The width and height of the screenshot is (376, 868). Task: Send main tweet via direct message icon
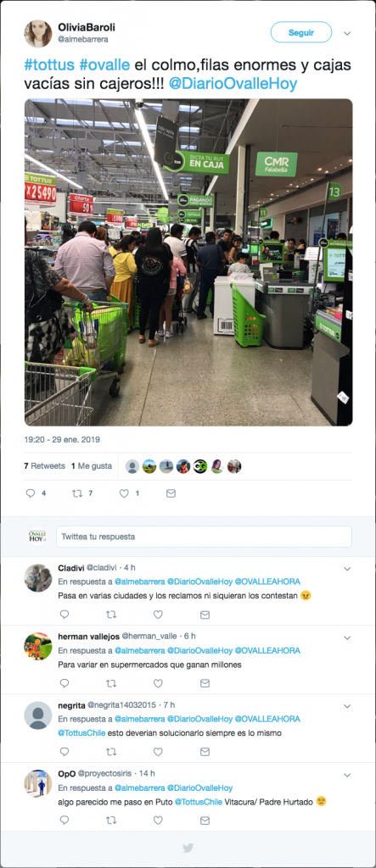click(x=171, y=493)
